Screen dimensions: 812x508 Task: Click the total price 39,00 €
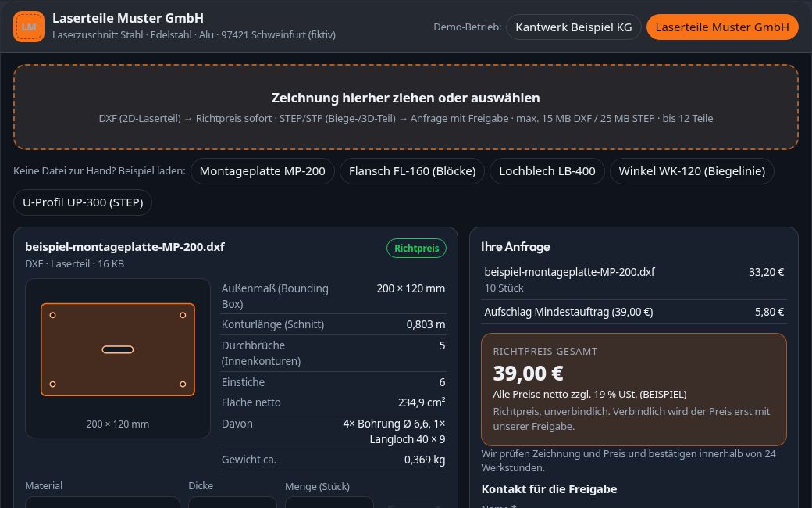pyautogui.click(x=528, y=374)
